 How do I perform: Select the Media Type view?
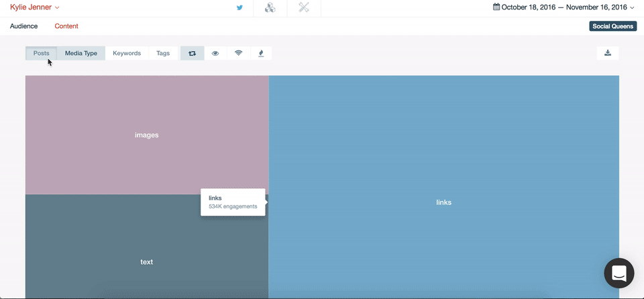click(x=80, y=53)
